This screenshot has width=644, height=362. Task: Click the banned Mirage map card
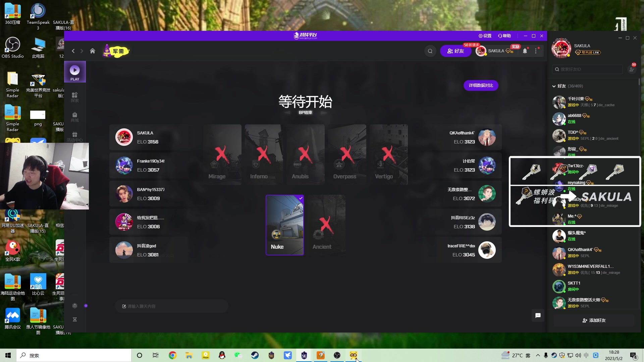click(222, 155)
